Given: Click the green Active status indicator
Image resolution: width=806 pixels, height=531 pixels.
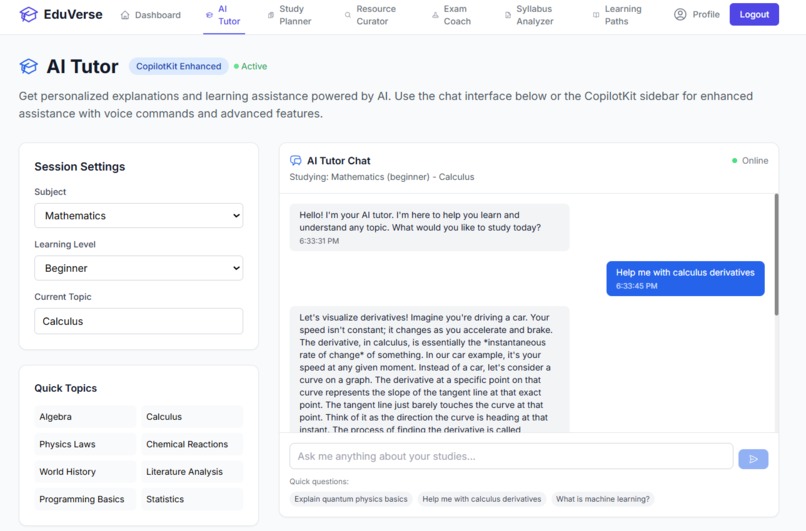Looking at the screenshot, I should point(250,66).
